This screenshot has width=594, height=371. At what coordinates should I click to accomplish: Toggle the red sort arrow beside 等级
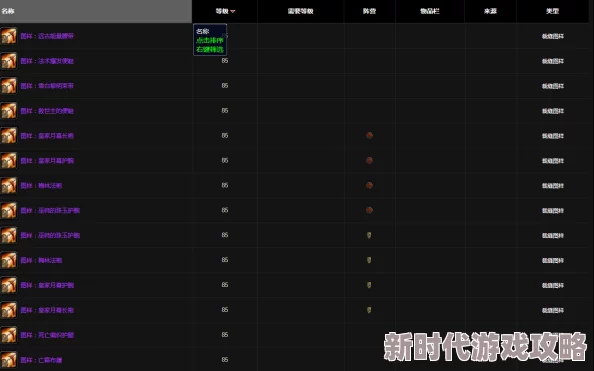[x=233, y=11]
